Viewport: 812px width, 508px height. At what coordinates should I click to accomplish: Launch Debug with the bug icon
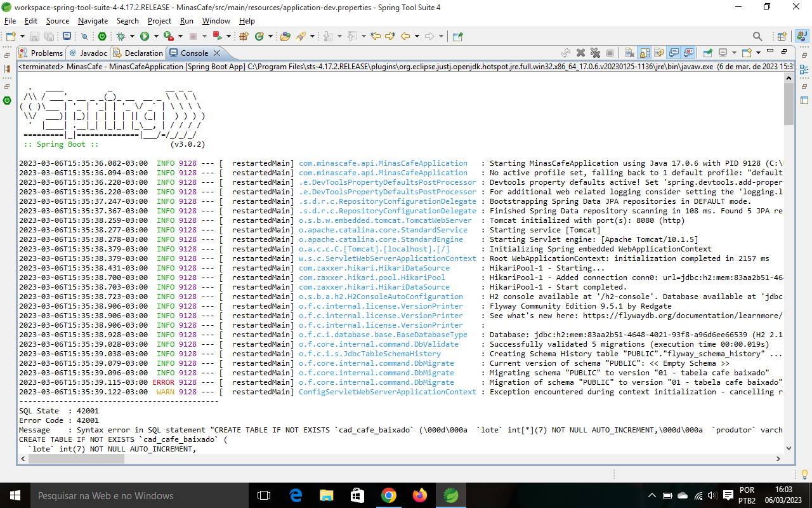[x=121, y=36]
